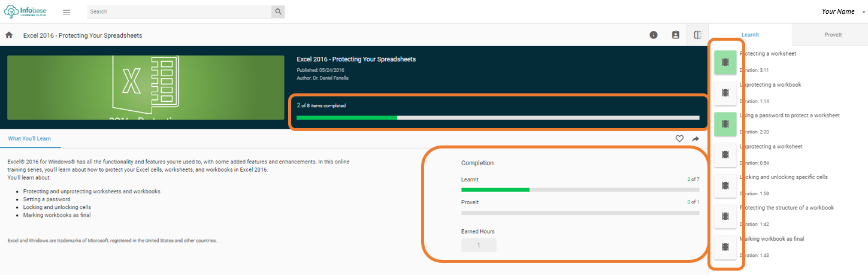
Task: Click the Locking and unlocking cells bullet
Action: point(57,207)
